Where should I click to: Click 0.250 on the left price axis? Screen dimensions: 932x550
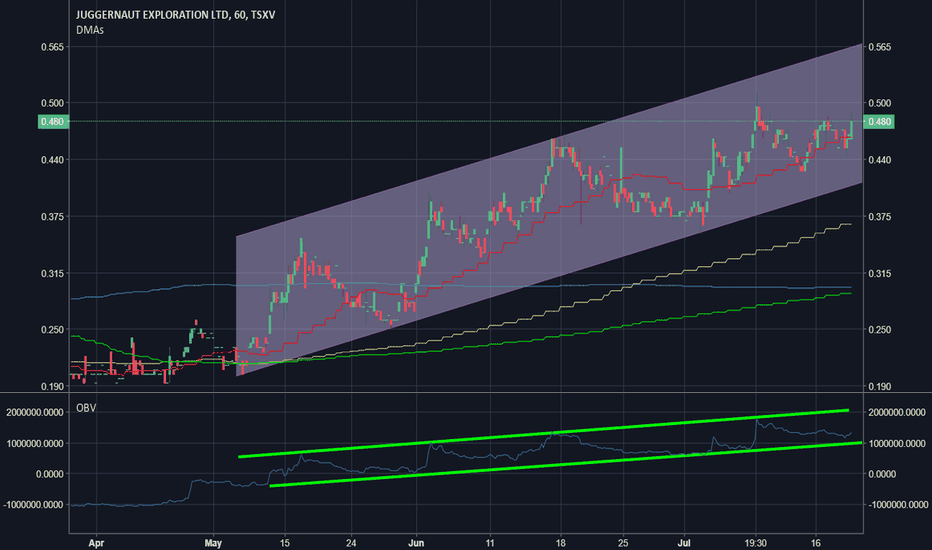tap(52, 330)
